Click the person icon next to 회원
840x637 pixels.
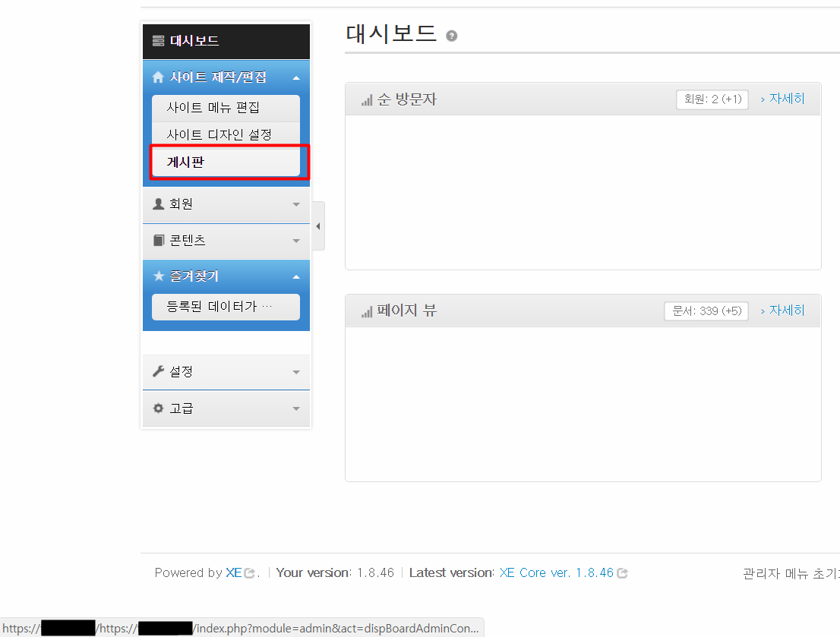(158, 203)
